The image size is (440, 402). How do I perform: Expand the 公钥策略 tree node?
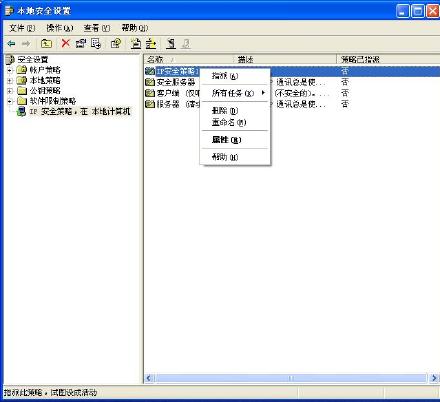[10, 91]
